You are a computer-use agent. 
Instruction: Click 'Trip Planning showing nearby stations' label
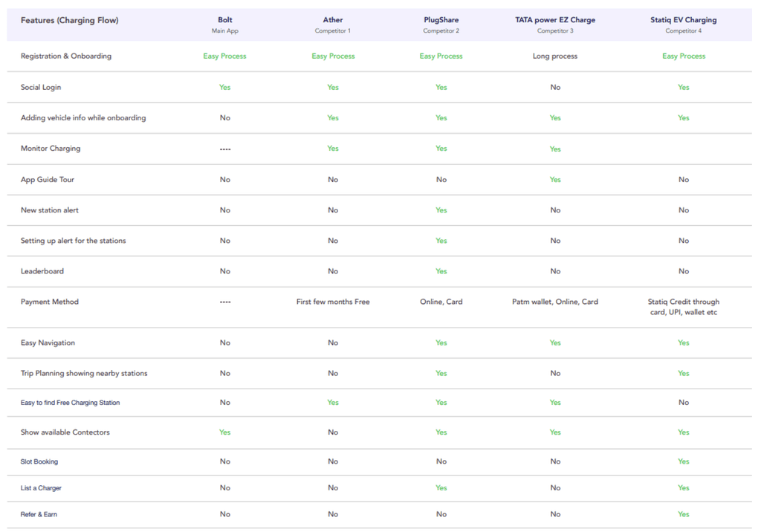(x=84, y=373)
